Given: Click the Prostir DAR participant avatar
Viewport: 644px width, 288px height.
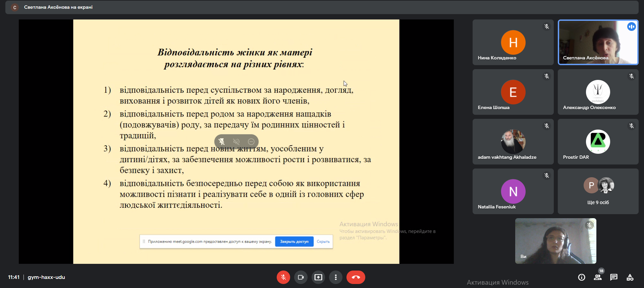Looking at the screenshot, I should pyautogui.click(x=598, y=141).
